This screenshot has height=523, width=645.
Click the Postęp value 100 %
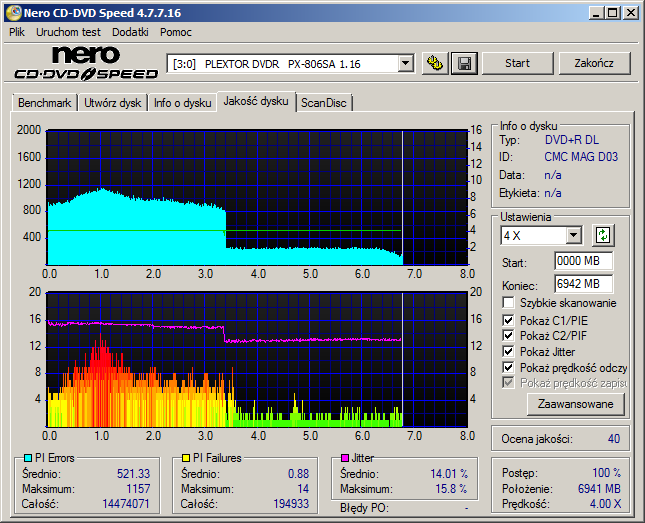[607, 473]
